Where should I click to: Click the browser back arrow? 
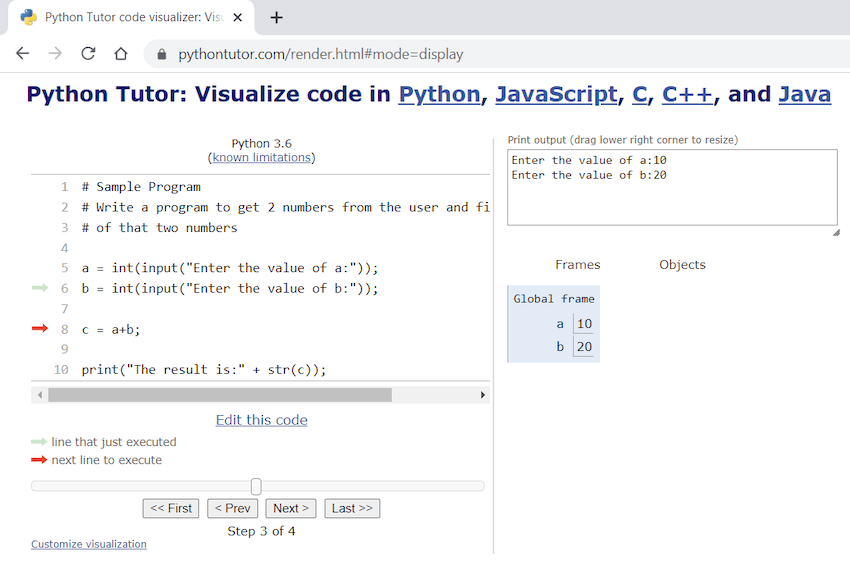22,53
